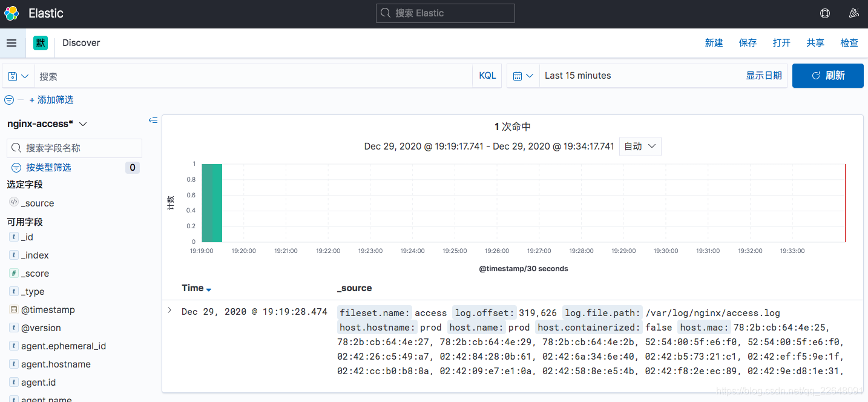Click the agent.id type icon
The width and height of the screenshot is (868, 402).
[13, 383]
